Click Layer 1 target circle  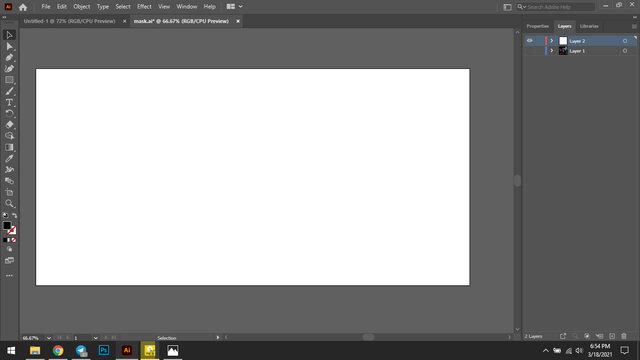point(625,51)
